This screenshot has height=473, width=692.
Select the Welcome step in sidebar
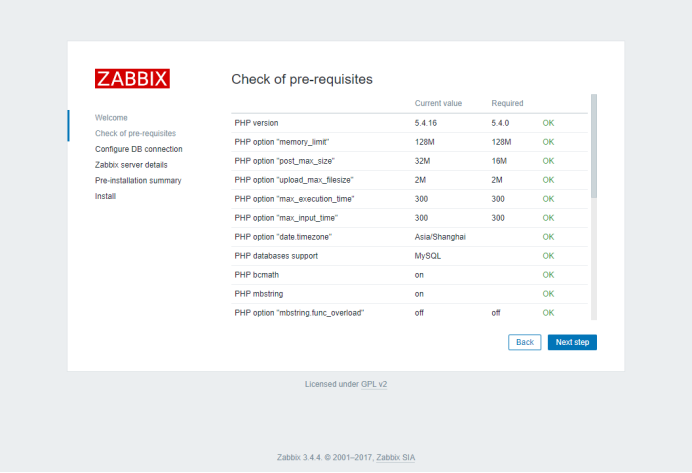[x=111, y=118]
